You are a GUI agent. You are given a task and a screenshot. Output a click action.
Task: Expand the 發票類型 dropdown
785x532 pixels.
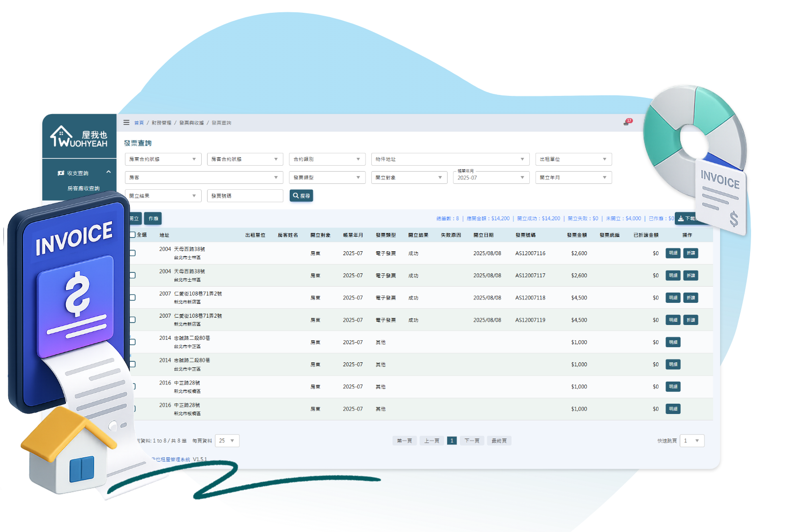point(327,177)
